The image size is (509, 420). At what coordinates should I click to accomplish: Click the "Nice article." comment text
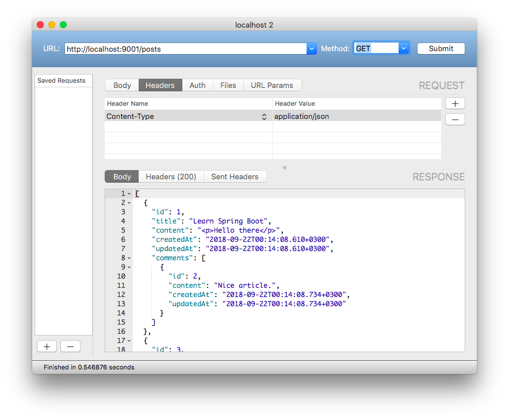[245, 286]
